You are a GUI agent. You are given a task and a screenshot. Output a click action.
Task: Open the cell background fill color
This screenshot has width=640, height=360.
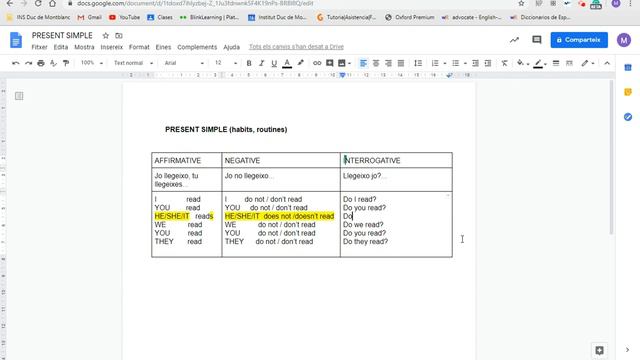[x=520, y=63]
